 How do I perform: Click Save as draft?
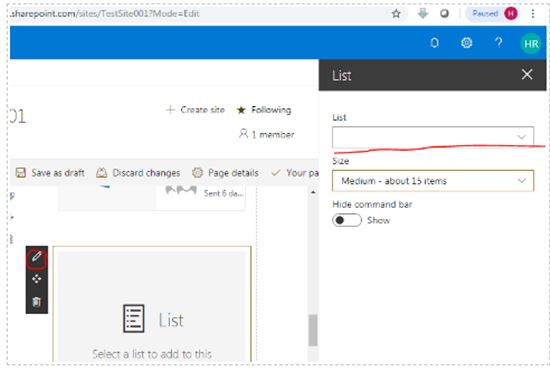50,173
